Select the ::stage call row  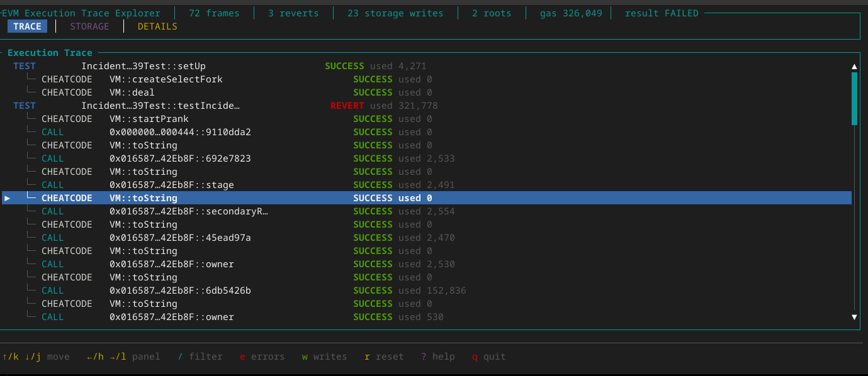tap(427, 185)
